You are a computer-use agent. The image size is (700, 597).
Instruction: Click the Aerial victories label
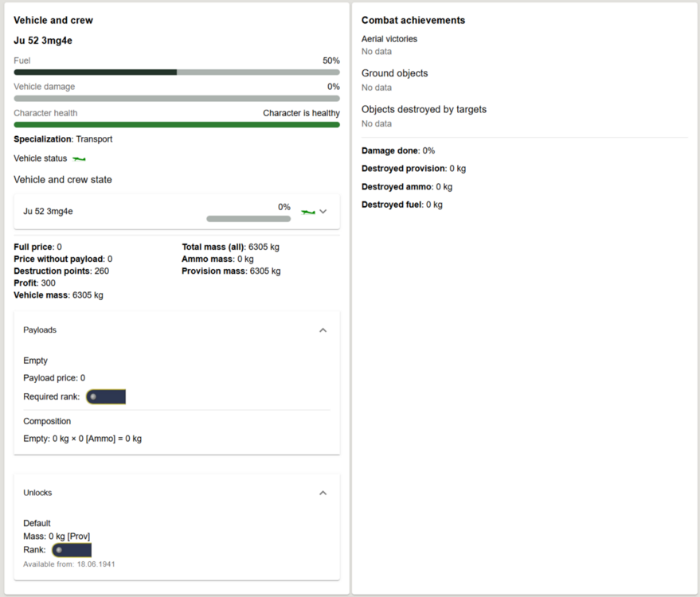(389, 39)
